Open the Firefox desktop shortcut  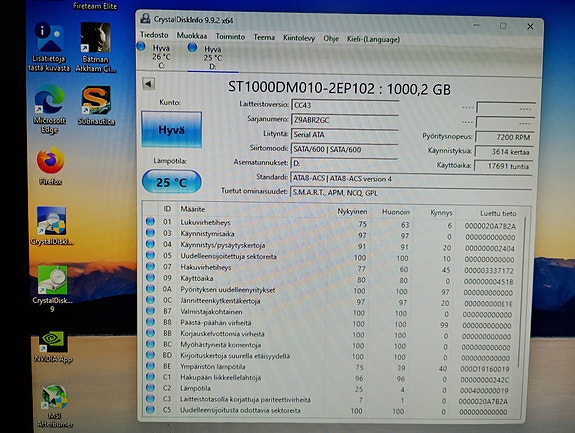(x=50, y=166)
